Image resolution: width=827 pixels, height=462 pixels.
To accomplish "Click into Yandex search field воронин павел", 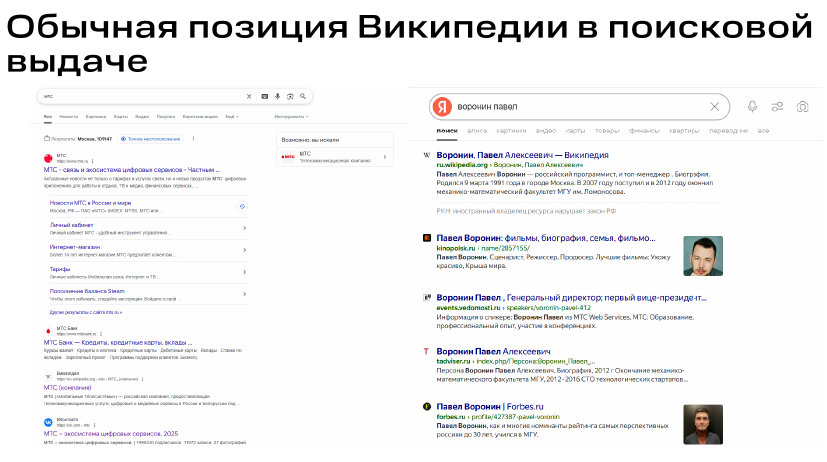I will coord(580,107).
